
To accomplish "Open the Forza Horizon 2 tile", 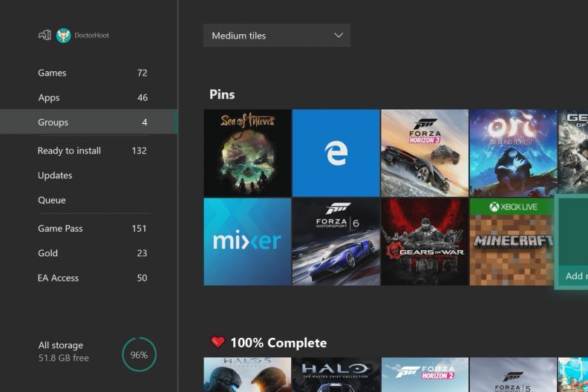I will point(425,375).
